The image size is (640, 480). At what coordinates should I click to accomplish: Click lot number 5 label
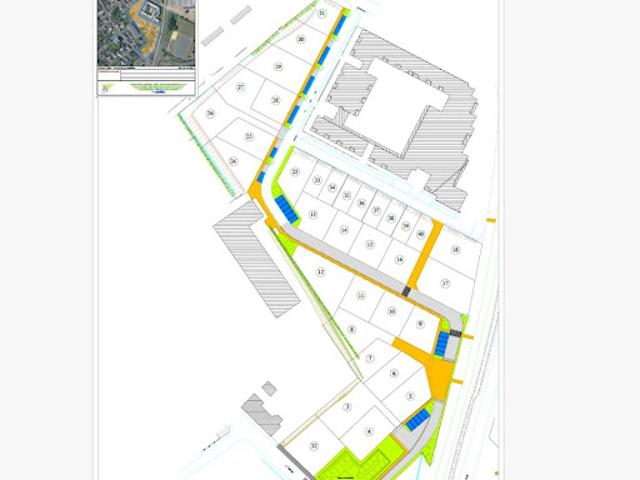point(411,396)
